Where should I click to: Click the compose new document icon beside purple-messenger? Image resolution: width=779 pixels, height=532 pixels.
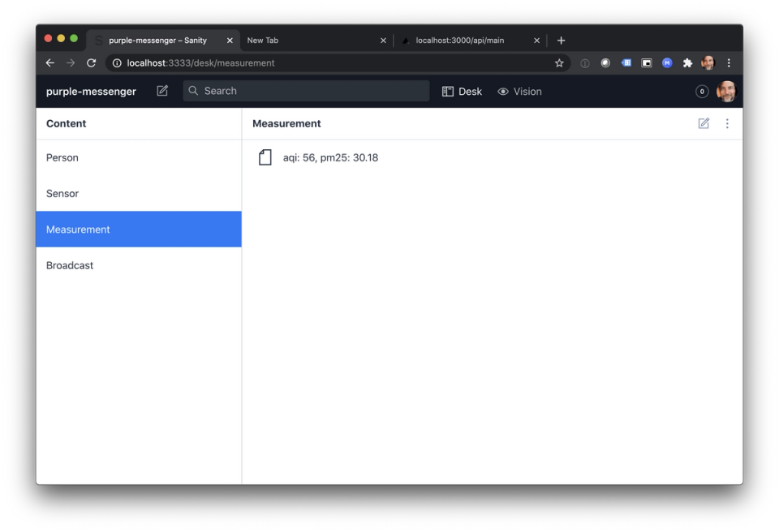[162, 91]
